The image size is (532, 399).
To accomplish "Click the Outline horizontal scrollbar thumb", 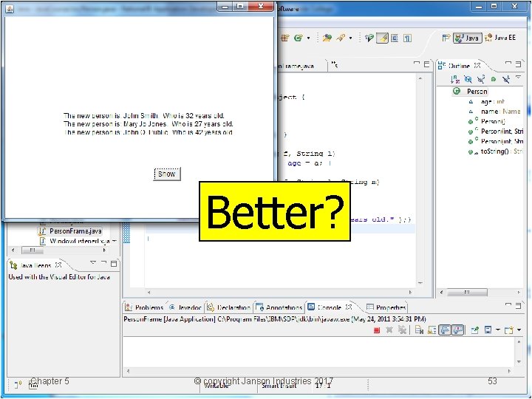I will (467, 292).
